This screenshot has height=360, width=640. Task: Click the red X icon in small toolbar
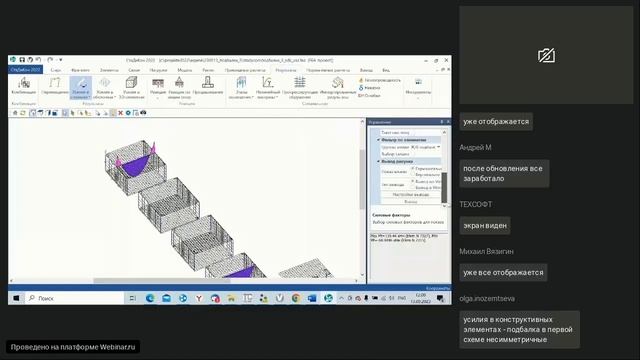click(x=120, y=113)
